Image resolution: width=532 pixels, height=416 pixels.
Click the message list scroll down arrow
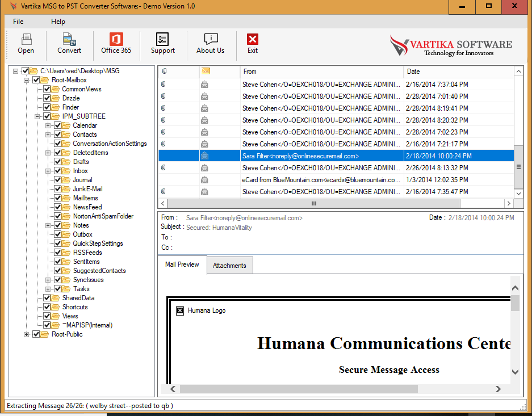coord(518,194)
